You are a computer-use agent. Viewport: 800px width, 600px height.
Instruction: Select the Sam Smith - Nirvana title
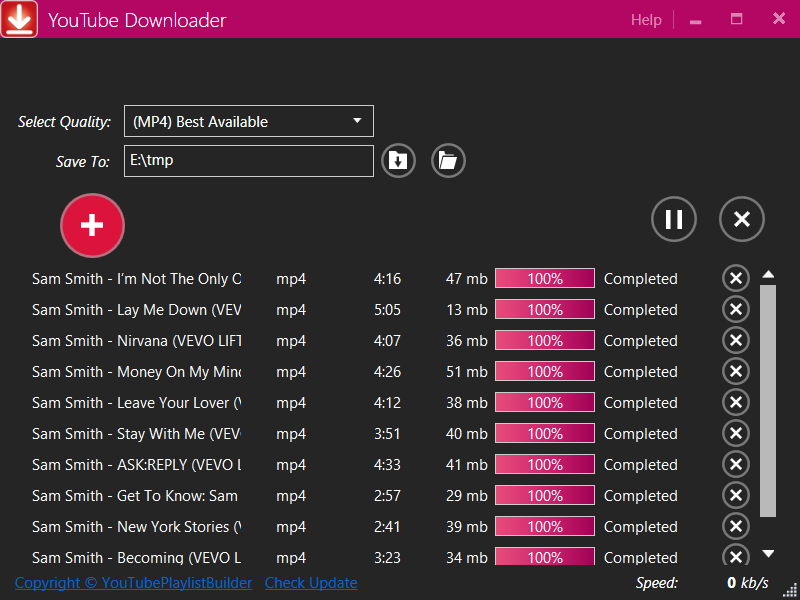(137, 341)
